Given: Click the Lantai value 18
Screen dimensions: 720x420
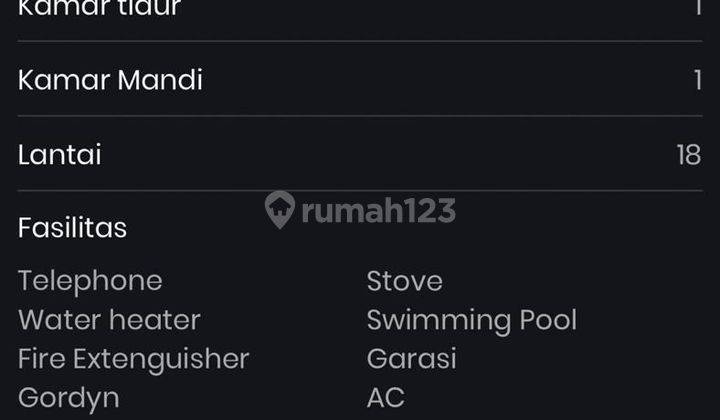Looking at the screenshot, I should click(x=689, y=155).
